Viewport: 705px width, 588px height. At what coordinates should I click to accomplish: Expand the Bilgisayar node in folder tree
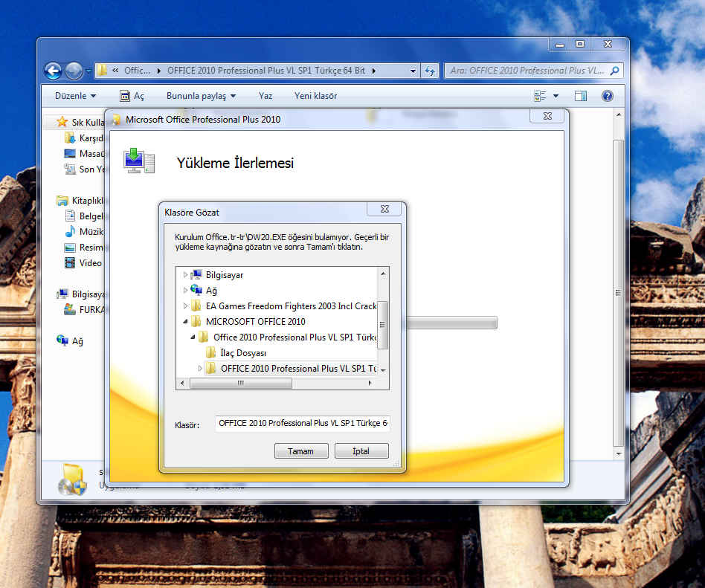point(185,274)
